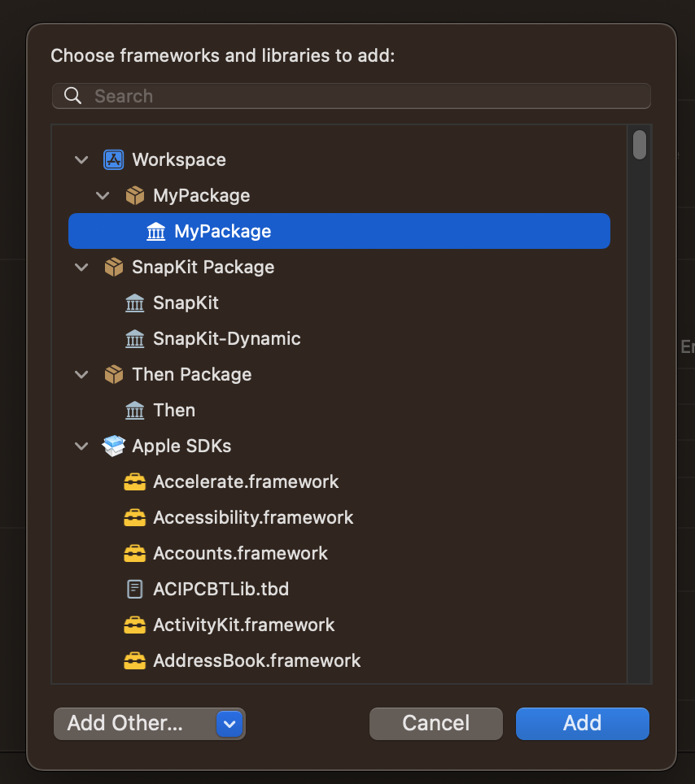This screenshot has width=695, height=784.
Task: Select the Then library label
Action: tap(174, 411)
